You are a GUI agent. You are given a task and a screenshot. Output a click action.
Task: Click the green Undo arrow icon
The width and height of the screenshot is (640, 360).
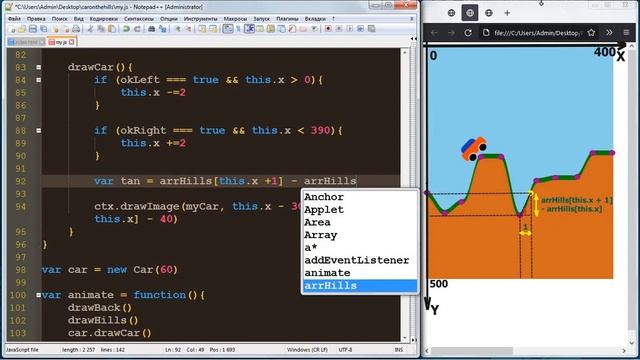point(127,29)
